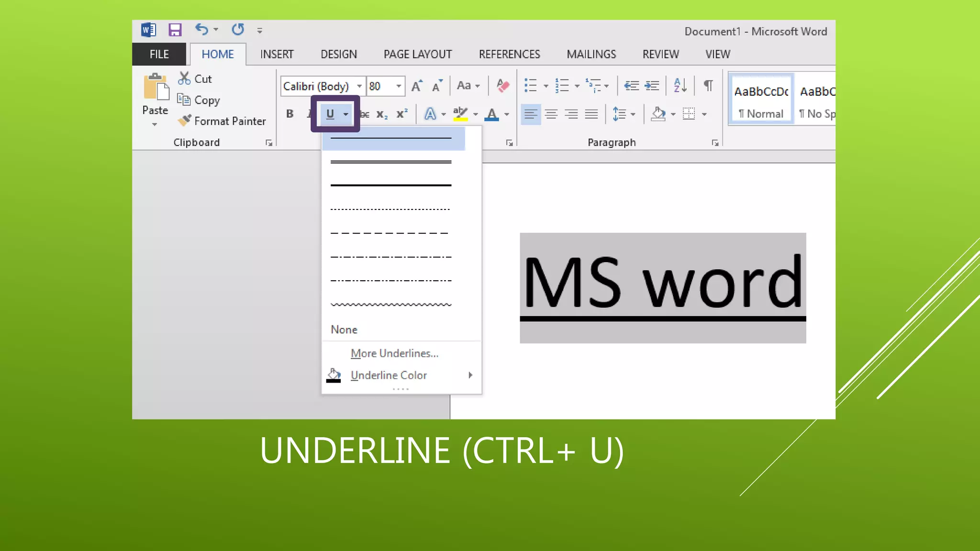Open the Change Case Aa dropdown

[468, 86]
